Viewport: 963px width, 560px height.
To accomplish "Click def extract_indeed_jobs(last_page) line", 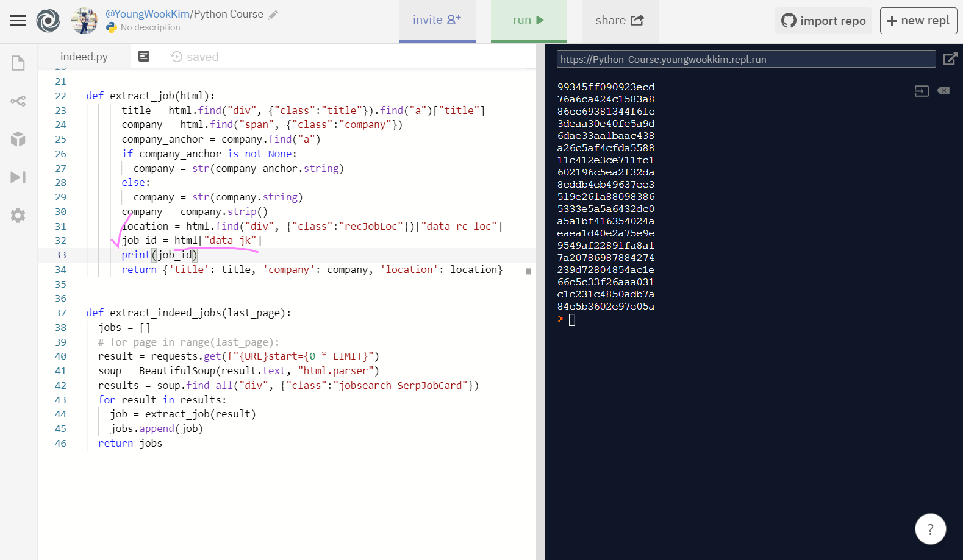I will [188, 313].
